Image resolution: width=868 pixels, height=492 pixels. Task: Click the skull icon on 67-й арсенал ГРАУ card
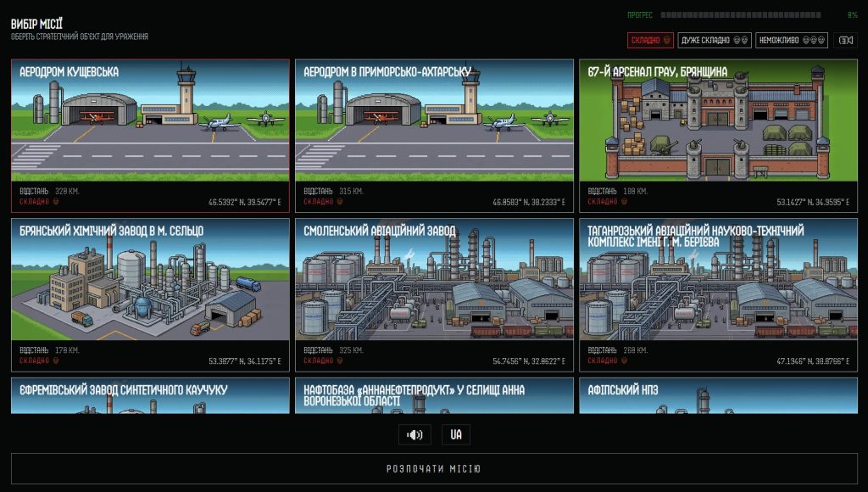click(624, 202)
